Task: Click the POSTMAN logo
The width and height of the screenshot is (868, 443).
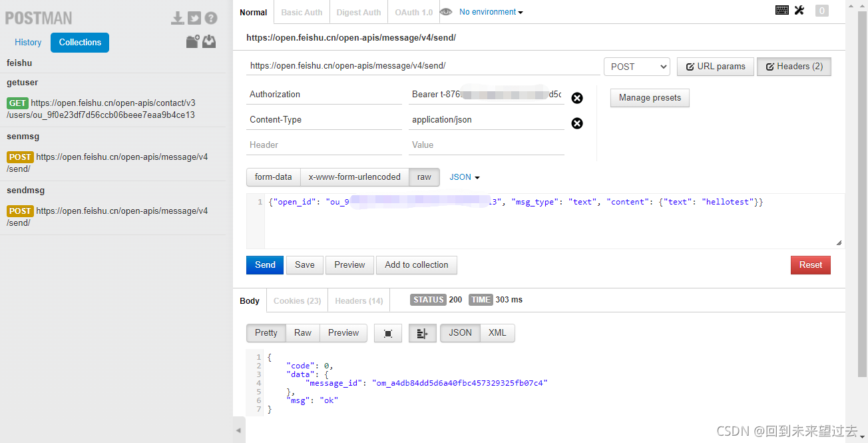Action: (x=39, y=18)
